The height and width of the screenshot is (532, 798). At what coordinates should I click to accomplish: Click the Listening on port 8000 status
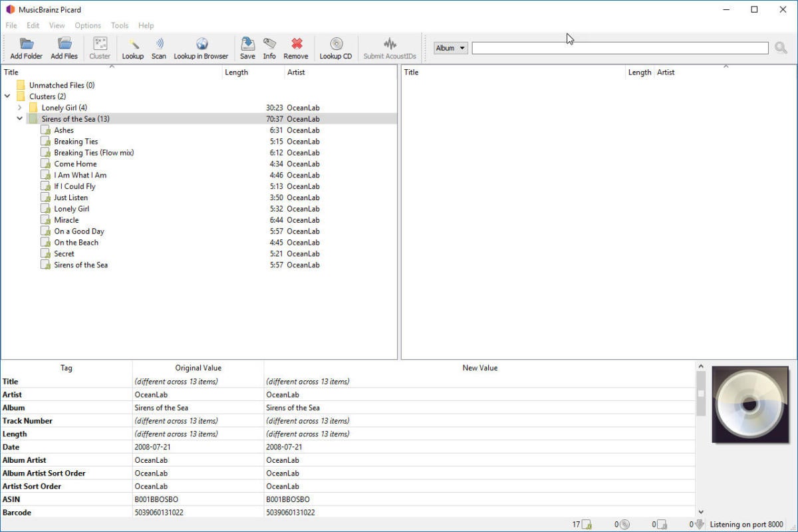pos(746,525)
